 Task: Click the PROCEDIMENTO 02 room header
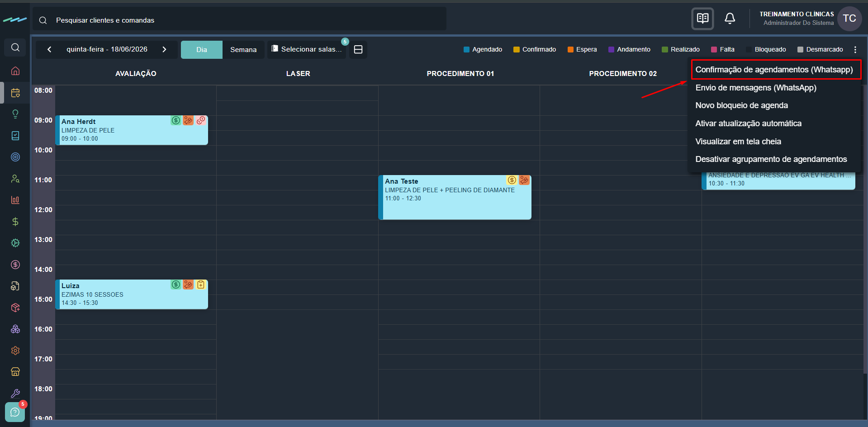click(x=623, y=74)
